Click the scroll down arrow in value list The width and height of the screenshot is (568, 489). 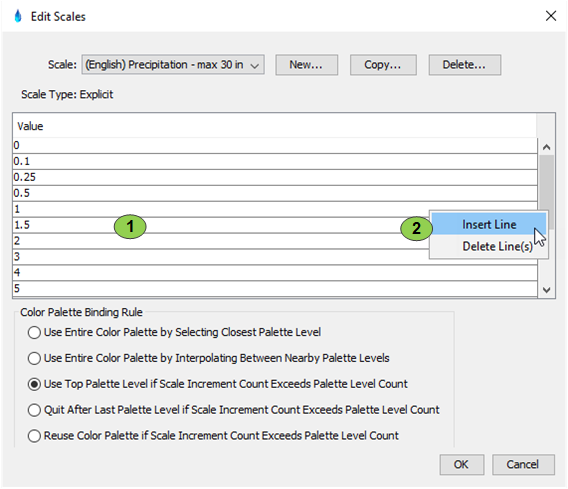pos(547,290)
